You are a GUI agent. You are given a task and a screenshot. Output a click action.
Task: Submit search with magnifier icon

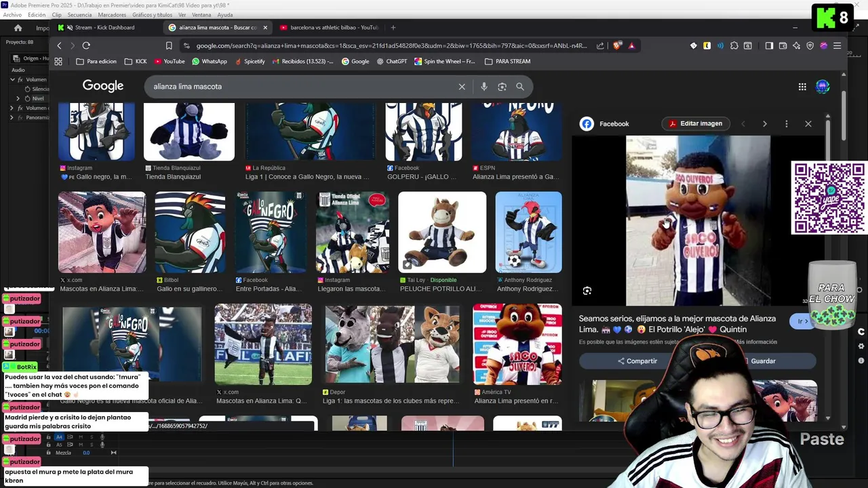coord(520,87)
